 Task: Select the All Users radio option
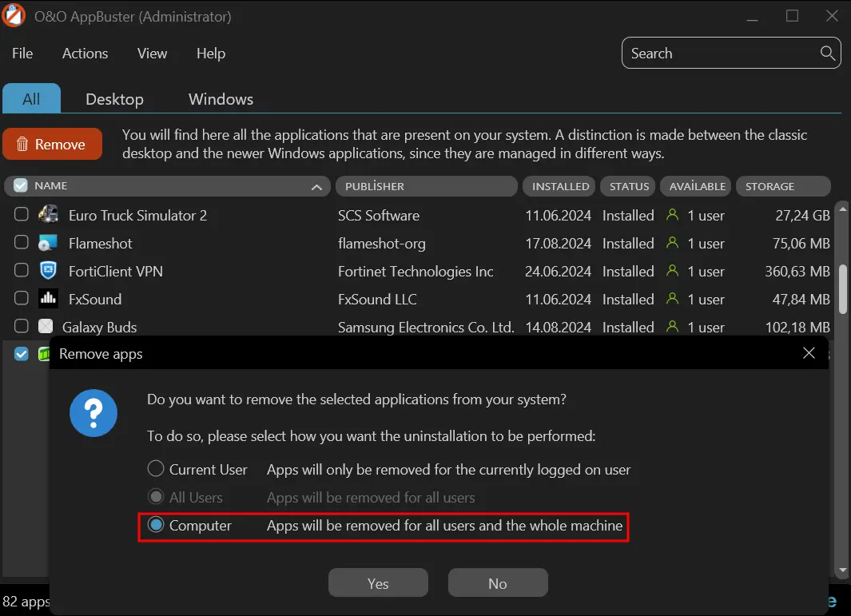156,497
